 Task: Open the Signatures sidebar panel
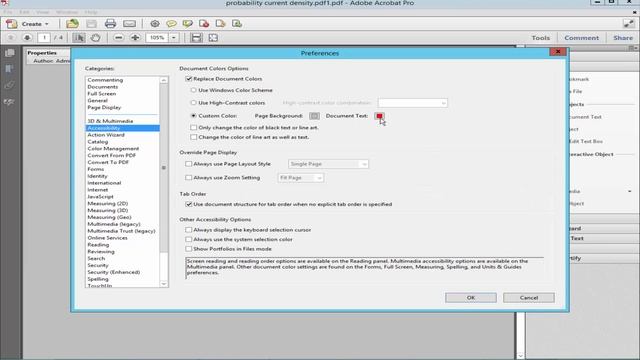[x=10, y=102]
